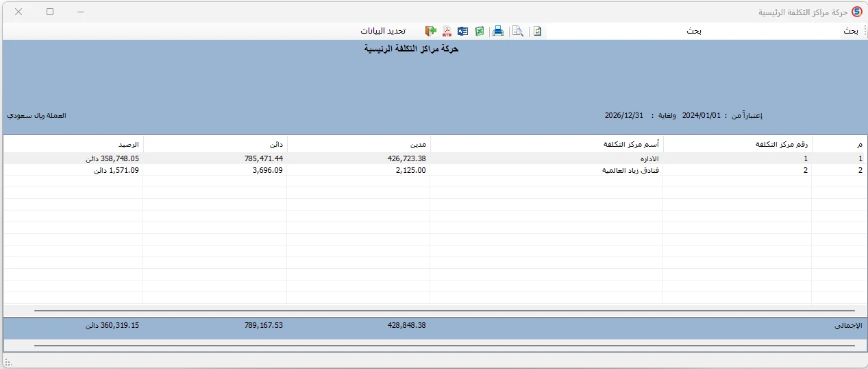Click total balance 360,319.15 دائن
The height and width of the screenshot is (369, 868).
112,325
